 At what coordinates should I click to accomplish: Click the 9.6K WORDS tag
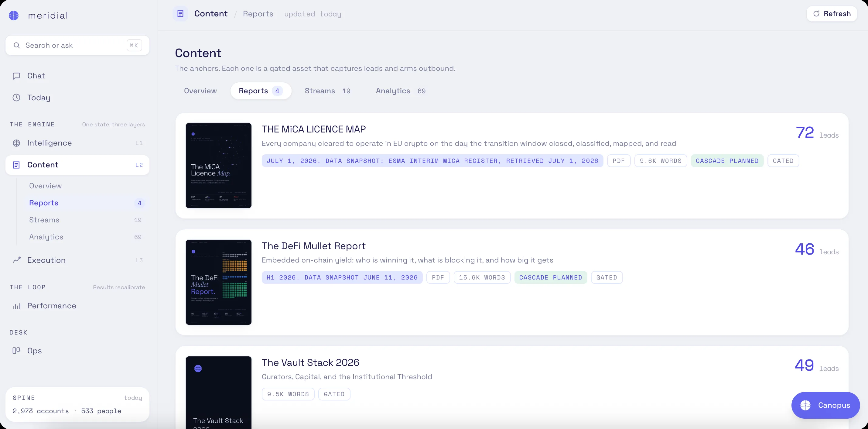661,161
